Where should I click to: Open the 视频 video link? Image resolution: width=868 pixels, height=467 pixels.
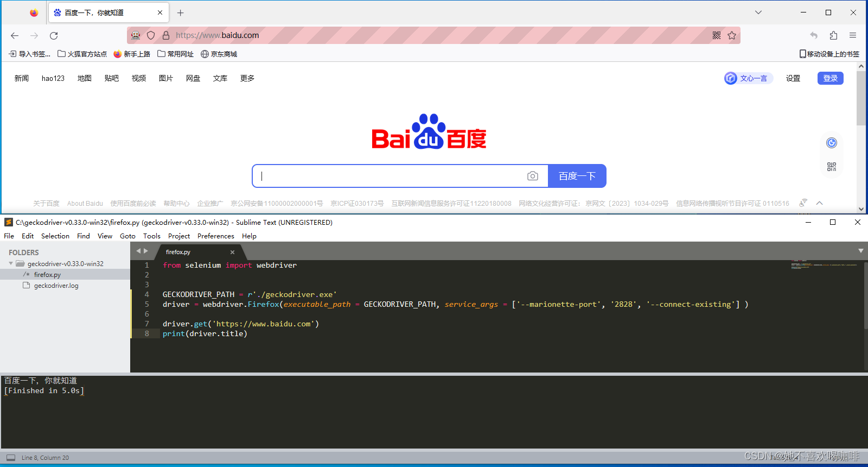pyautogui.click(x=139, y=78)
